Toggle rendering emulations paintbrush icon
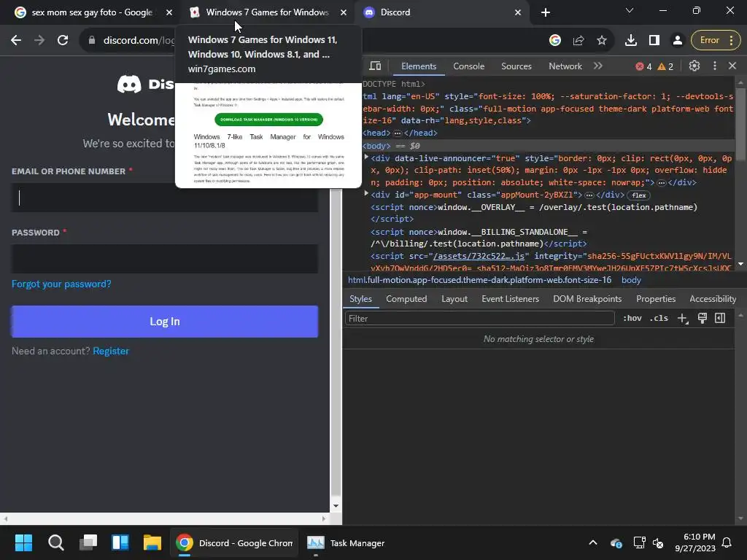 [x=703, y=318]
